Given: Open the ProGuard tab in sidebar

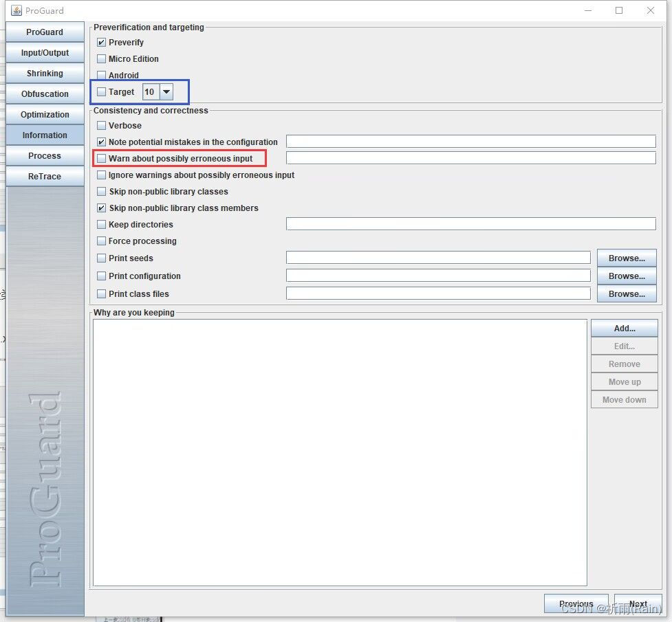Looking at the screenshot, I should tap(45, 32).
